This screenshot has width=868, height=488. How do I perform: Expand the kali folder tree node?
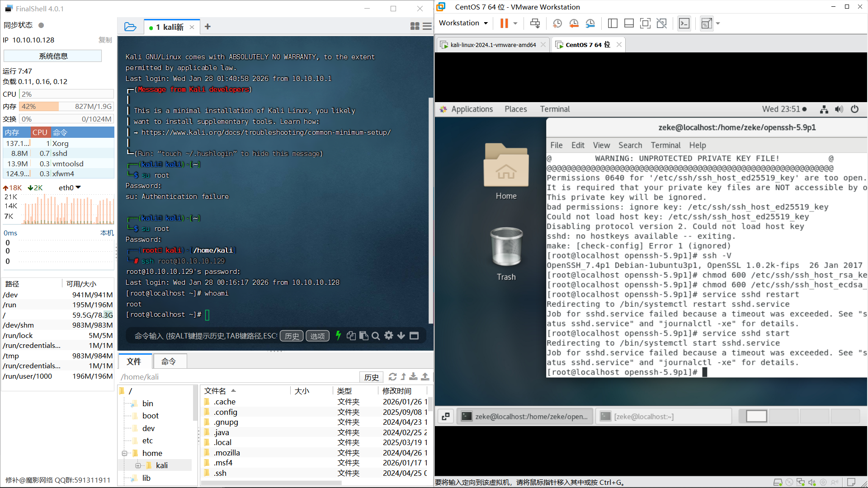click(x=138, y=465)
